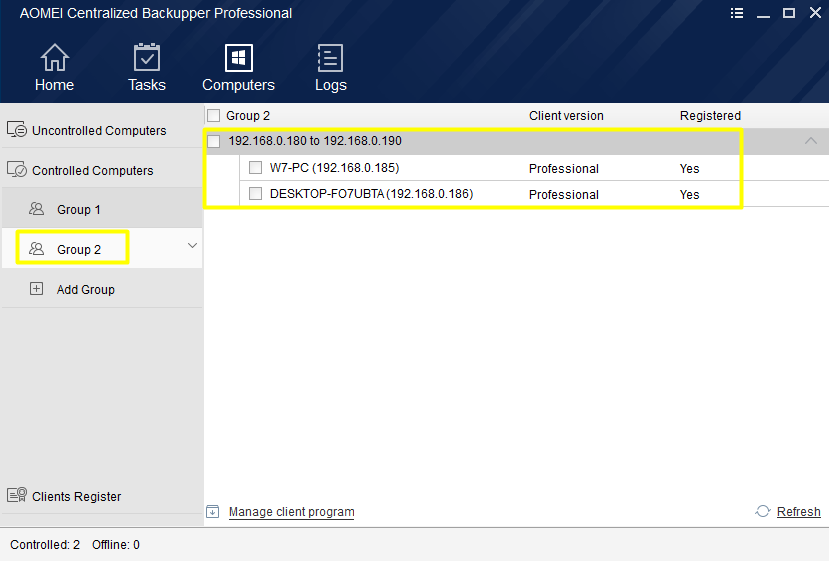Collapse the IP range row chevron

[x=810, y=141]
